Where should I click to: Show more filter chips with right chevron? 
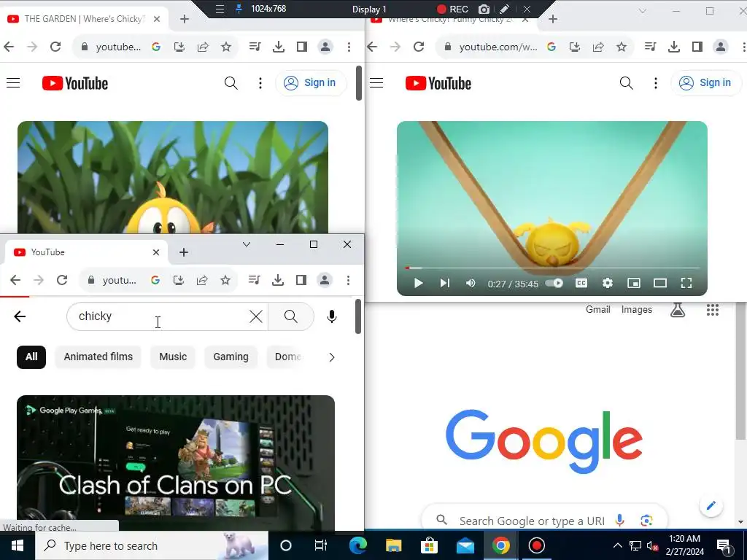point(332,357)
